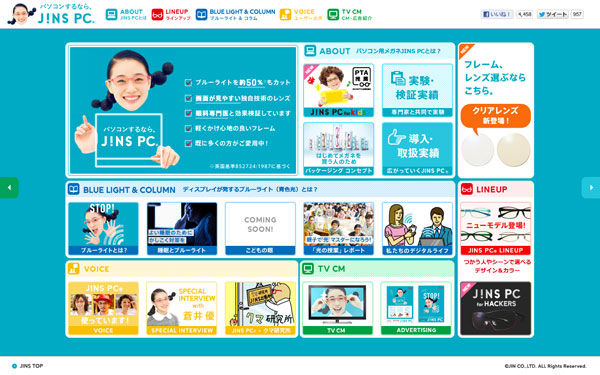Open JINS PC for kids tile
This screenshot has width=600, height=375.
(x=339, y=90)
